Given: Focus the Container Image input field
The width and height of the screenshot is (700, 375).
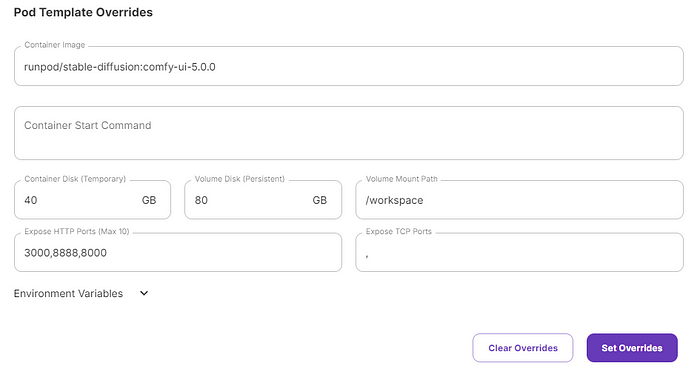Looking at the screenshot, I should pyautogui.click(x=349, y=66).
